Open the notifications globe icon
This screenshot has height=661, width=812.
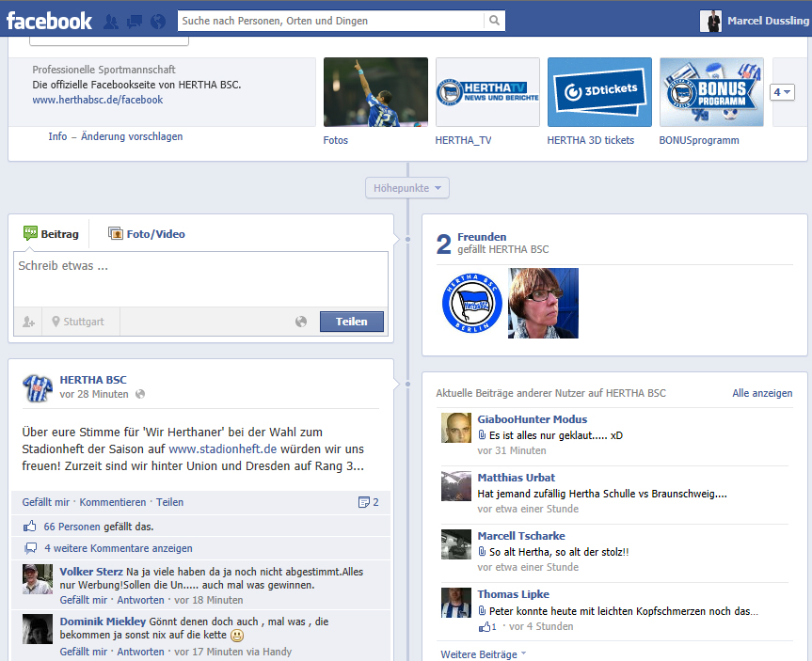[x=157, y=21]
